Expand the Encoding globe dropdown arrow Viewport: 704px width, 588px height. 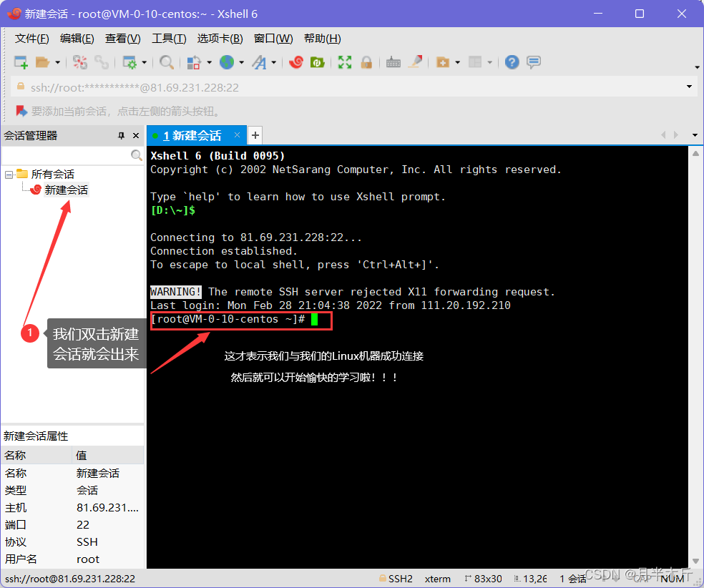click(x=242, y=62)
